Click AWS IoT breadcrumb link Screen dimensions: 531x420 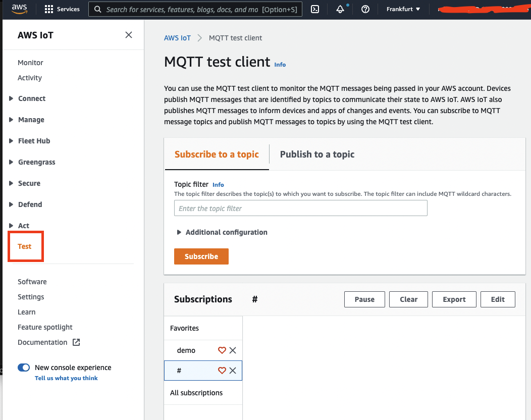coord(178,38)
